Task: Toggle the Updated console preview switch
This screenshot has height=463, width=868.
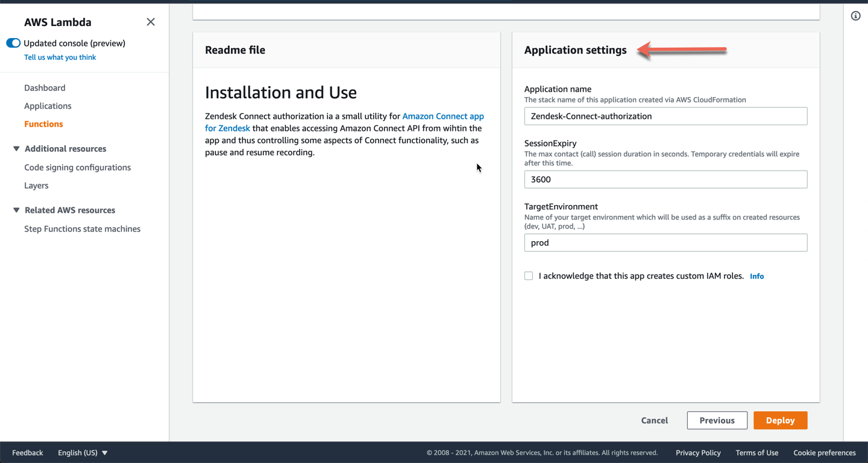Action: (13, 43)
